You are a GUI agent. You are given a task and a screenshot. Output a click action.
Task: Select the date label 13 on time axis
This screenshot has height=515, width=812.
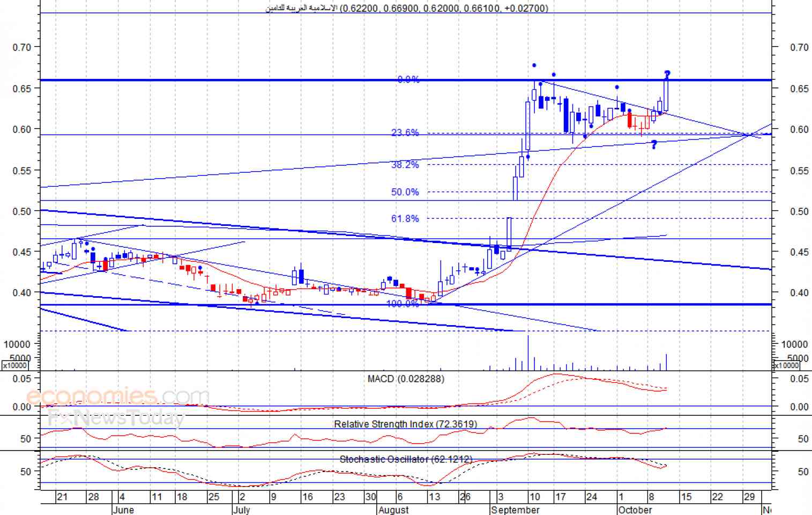tap(434, 497)
